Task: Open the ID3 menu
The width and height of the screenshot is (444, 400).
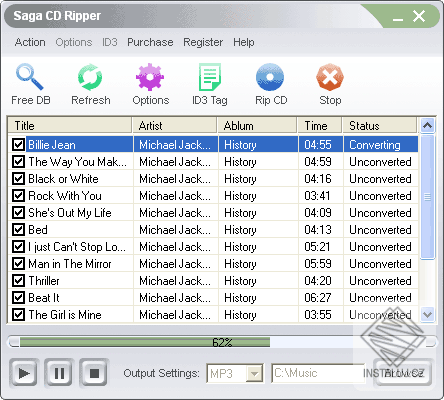Action: 110,42
